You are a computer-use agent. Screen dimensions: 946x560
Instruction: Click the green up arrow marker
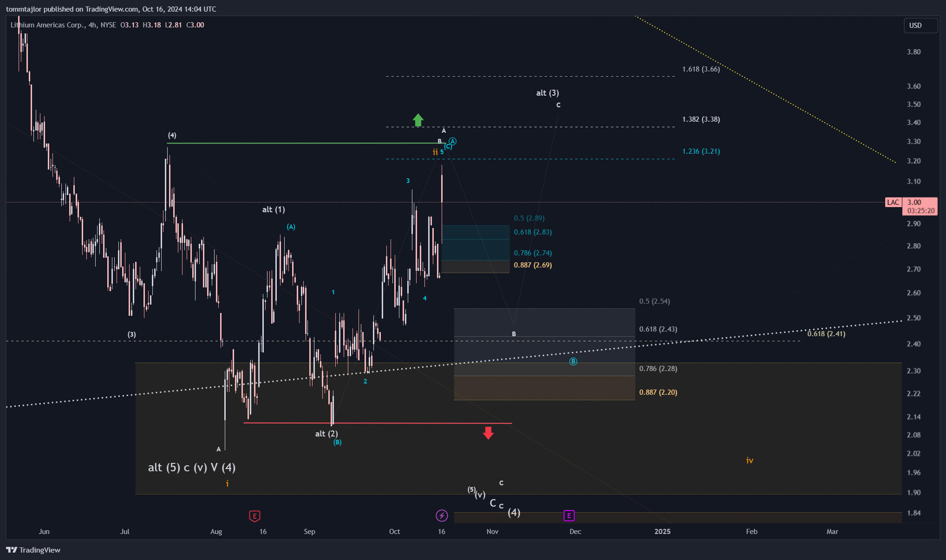(x=418, y=120)
